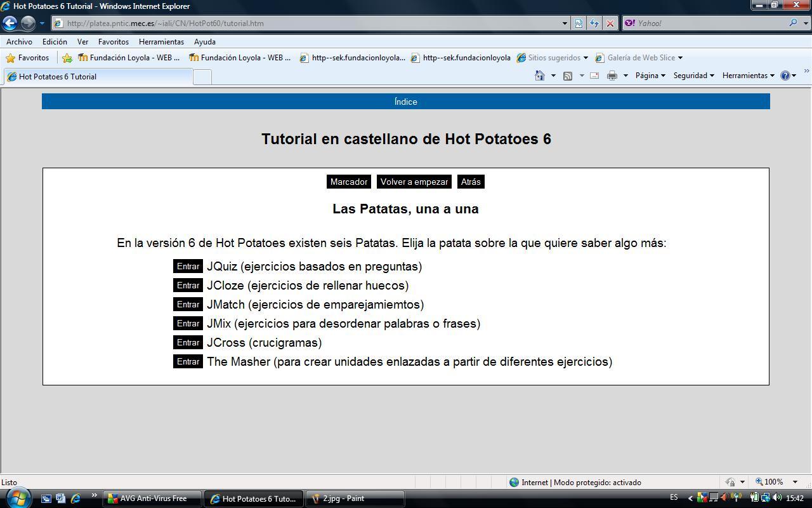Click the blank new tab button

click(202, 77)
